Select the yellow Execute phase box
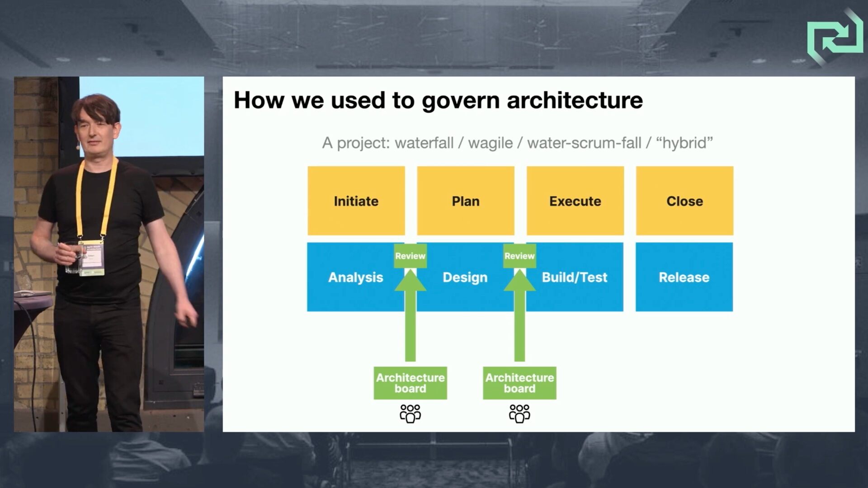Viewport: 868px width, 488px height. [x=575, y=201]
